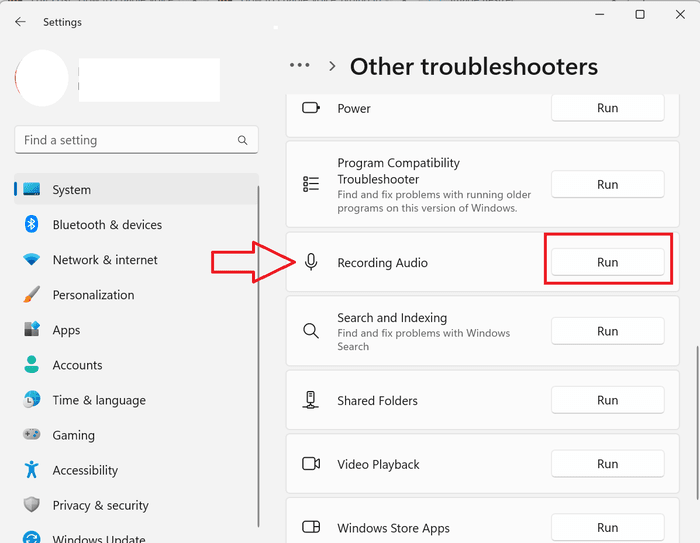Minimize the Settings window
The width and height of the screenshot is (700, 543).
tap(600, 15)
